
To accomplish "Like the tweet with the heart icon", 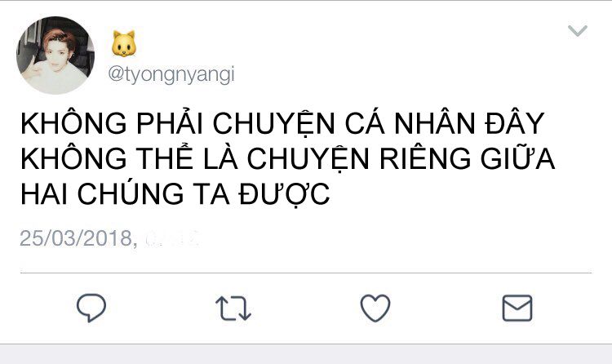I will 375,308.
